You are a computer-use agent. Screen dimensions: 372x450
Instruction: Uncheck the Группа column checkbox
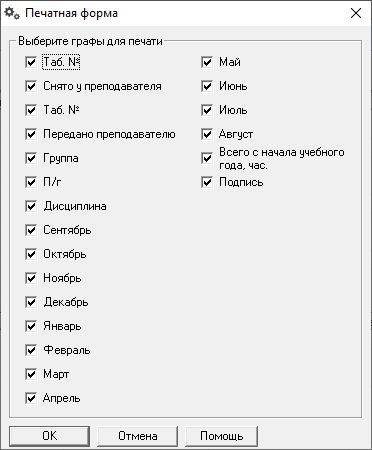(x=31, y=158)
